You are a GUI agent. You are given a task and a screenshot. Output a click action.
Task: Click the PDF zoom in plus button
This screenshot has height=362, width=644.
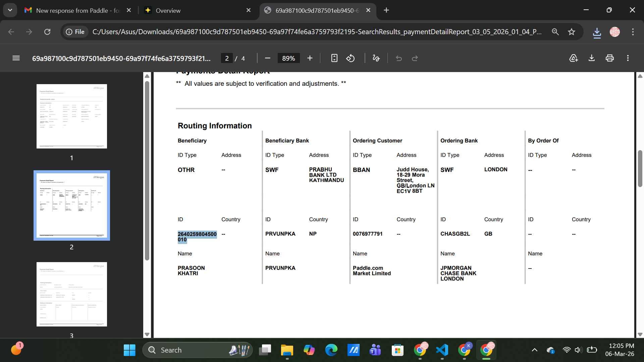pyautogui.click(x=310, y=58)
